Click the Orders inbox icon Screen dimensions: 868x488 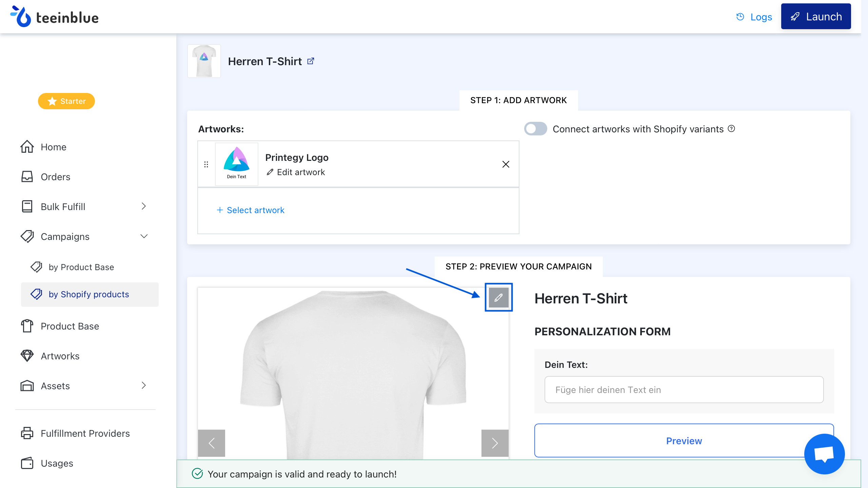27,176
